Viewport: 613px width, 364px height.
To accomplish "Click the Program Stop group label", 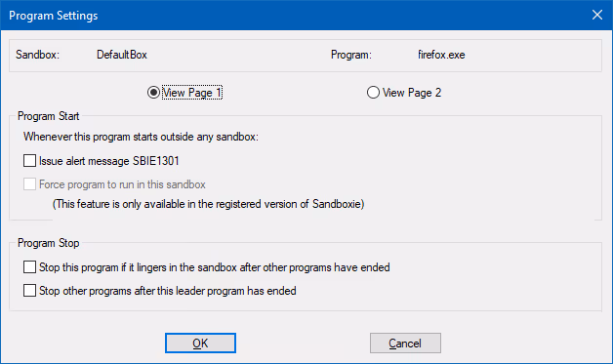I will (x=49, y=243).
